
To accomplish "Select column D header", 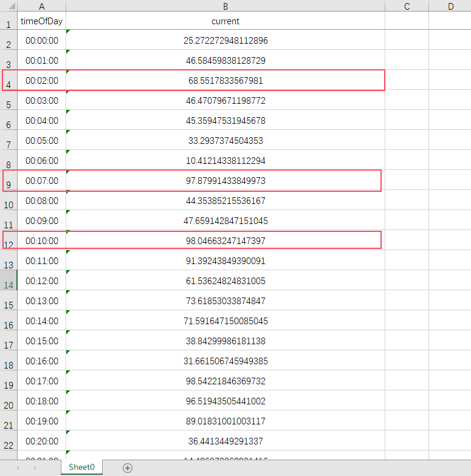I will 450,6.
